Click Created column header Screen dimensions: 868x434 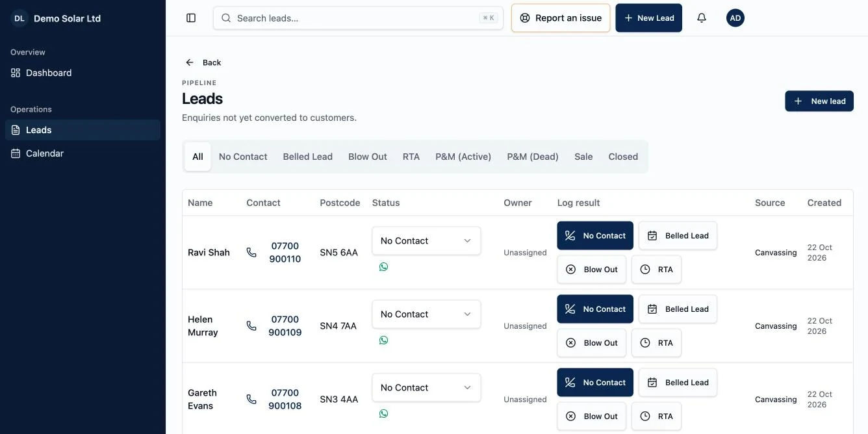824,203
